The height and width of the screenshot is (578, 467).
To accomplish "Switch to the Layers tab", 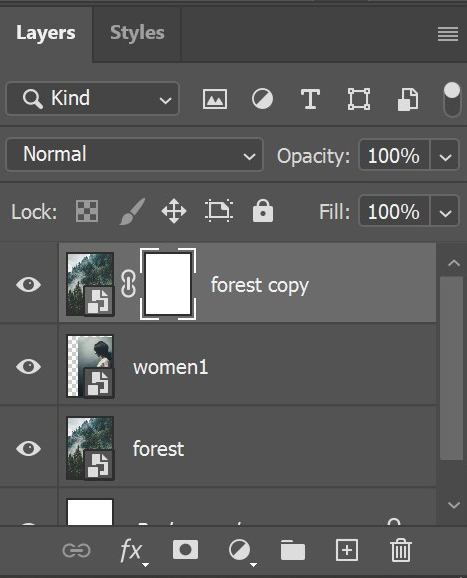I will pyautogui.click(x=46, y=33).
